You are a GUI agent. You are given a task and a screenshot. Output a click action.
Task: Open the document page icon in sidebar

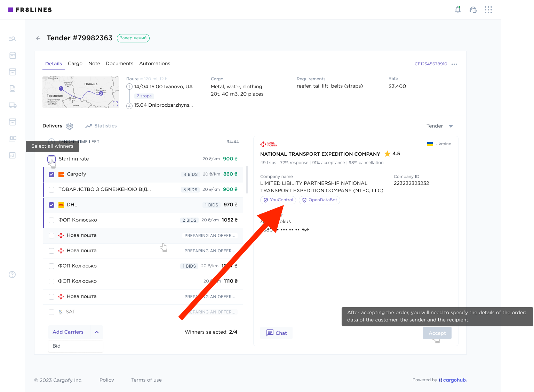(13, 89)
